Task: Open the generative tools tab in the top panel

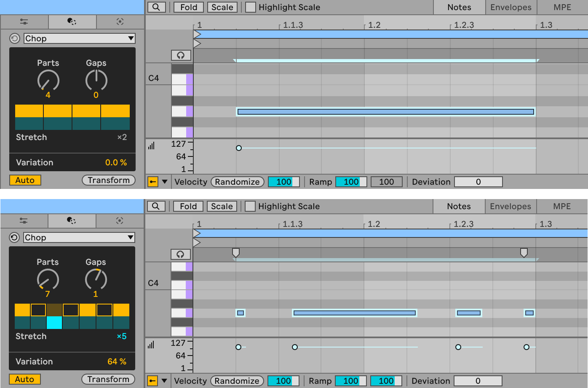Action: (120, 22)
